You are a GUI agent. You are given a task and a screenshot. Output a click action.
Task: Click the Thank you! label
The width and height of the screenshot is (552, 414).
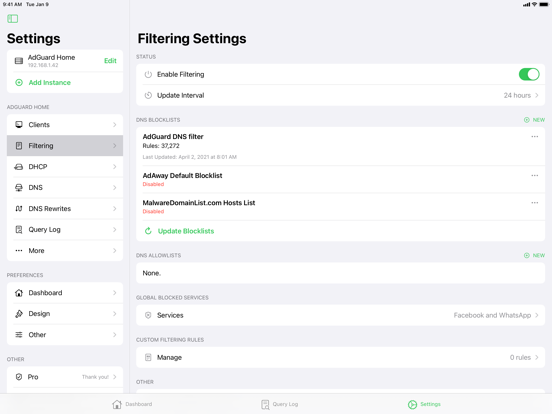point(95,377)
